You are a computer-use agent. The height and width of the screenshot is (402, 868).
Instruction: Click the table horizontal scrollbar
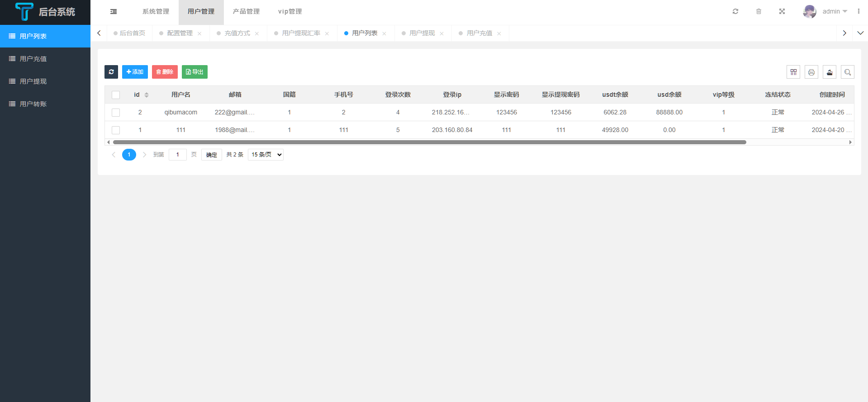tap(429, 142)
